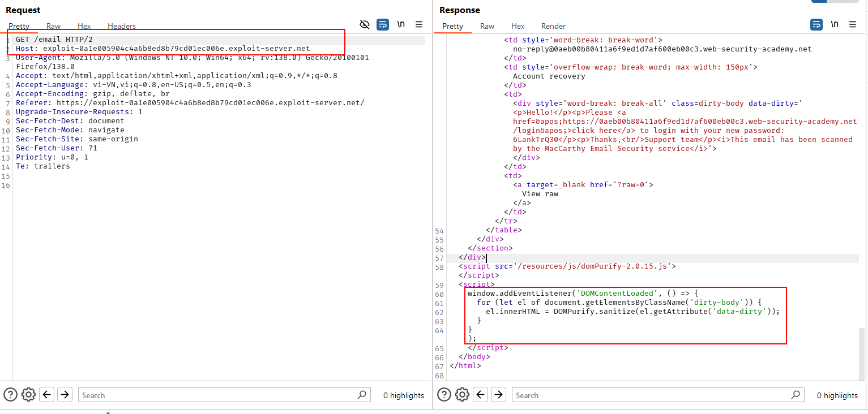868x414 pixels.
Task: Click magnifier icon in Response search box
Action: point(796,395)
